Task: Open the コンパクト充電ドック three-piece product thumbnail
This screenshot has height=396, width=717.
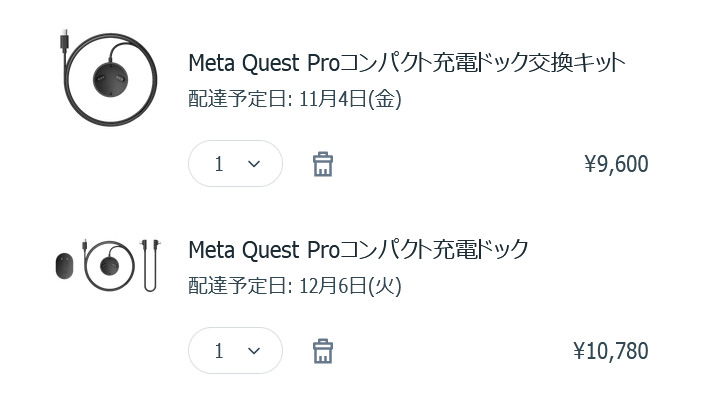Action: [108, 266]
